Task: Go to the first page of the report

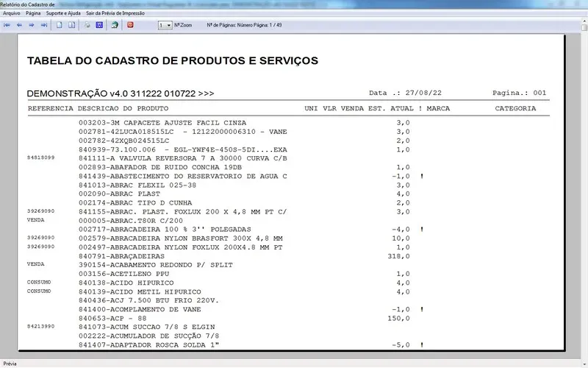Action: click(x=8, y=25)
